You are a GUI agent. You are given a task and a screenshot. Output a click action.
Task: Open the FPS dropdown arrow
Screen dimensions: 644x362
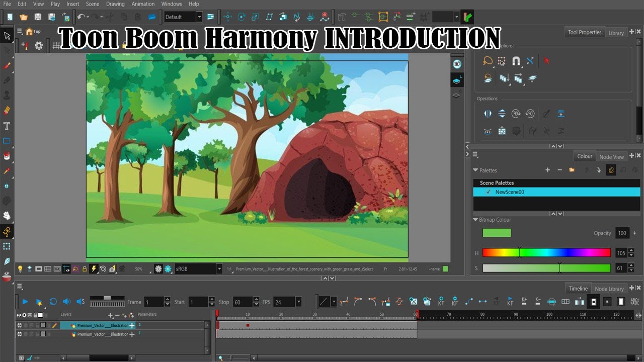click(298, 302)
